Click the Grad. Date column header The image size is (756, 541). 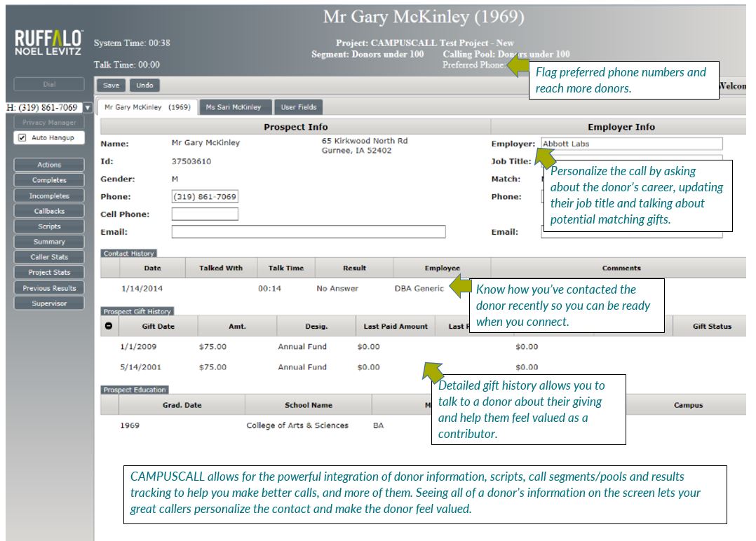tap(182, 405)
